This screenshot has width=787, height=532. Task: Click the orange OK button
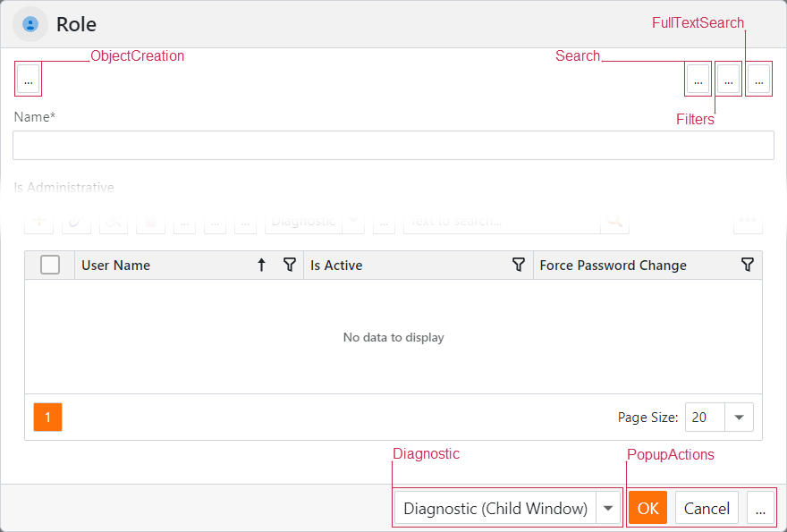click(x=647, y=508)
